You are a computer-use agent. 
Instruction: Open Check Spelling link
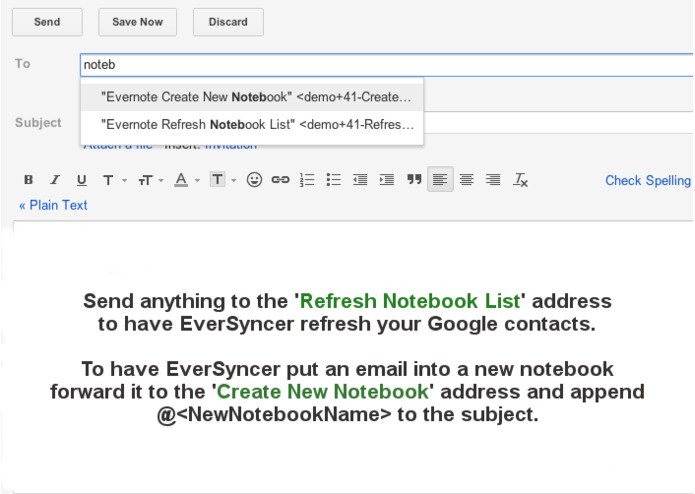(x=648, y=180)
